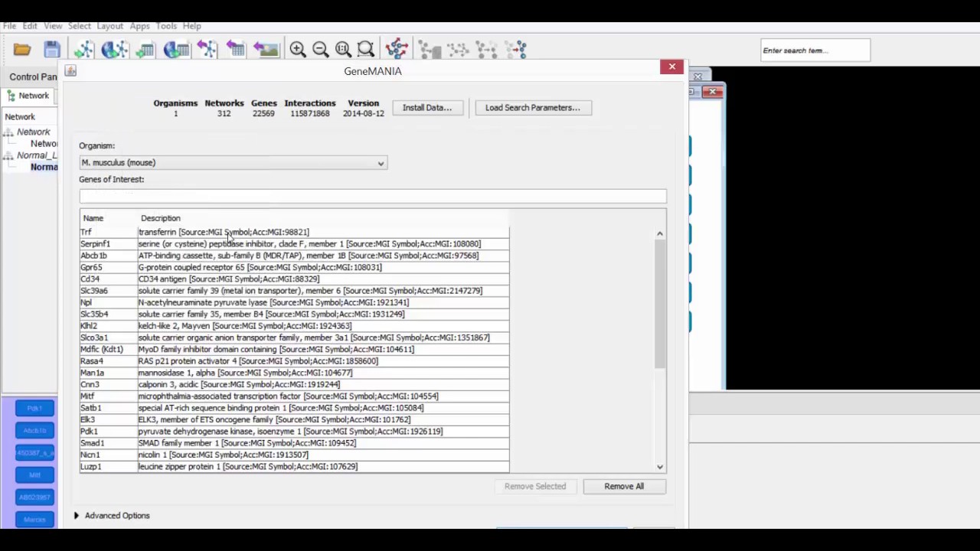Click the Install Data button
Viewport: 980px width, 551px height.
427,108
